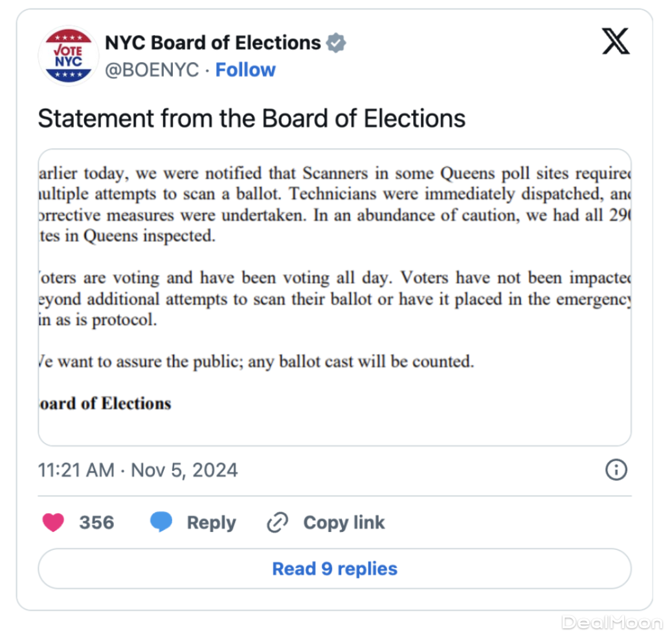Click the bold 'Board of Elections' signature
The height and width of the screenshot is (638, 672).
[x=105, y=403]
